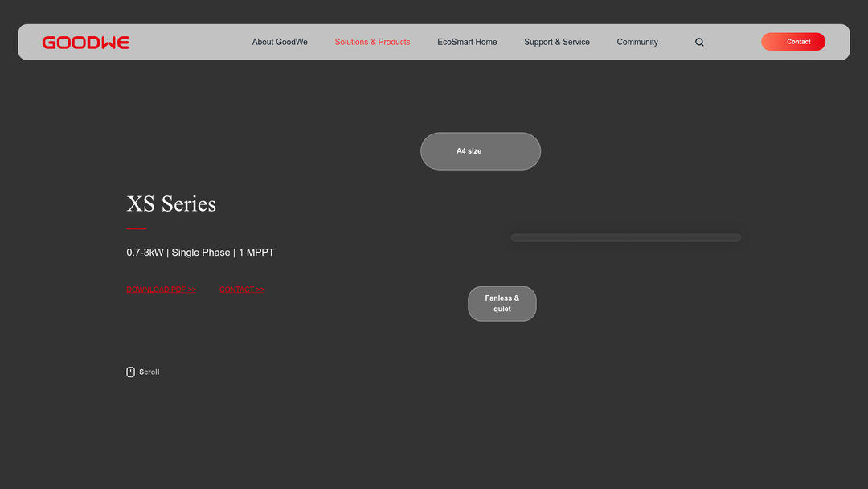Select the Fanless & quiet feature pill
868x489 pixels.
pyautogui.click(x=502, y=303)
